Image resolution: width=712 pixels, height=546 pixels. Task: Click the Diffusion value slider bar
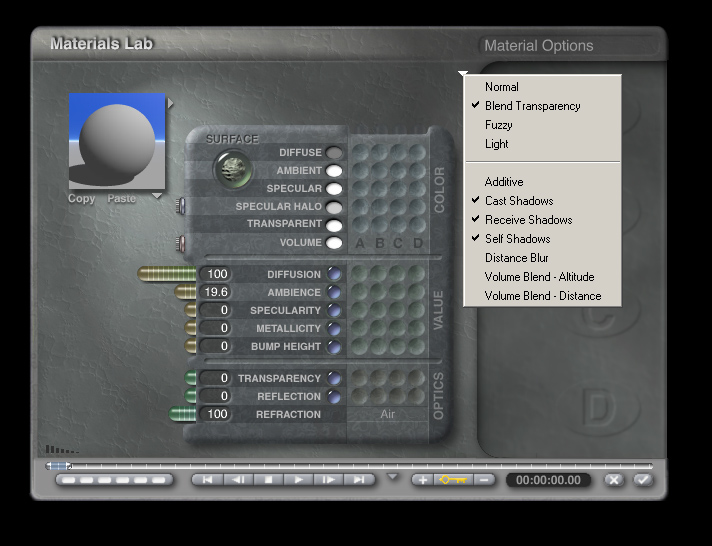(x=167, y=274)
